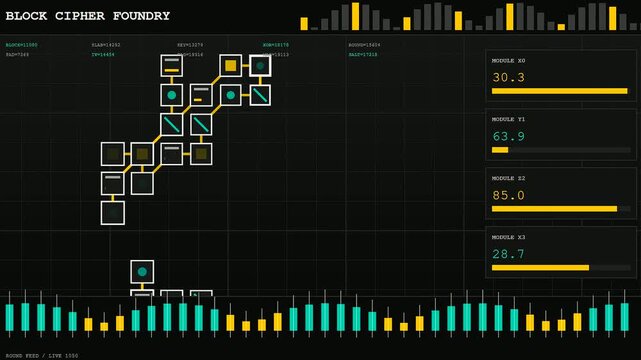Image resolution: width=641 pixels, height=360 pixels.
Task: Select the bright yellow square node
Action: pos(231,65)
